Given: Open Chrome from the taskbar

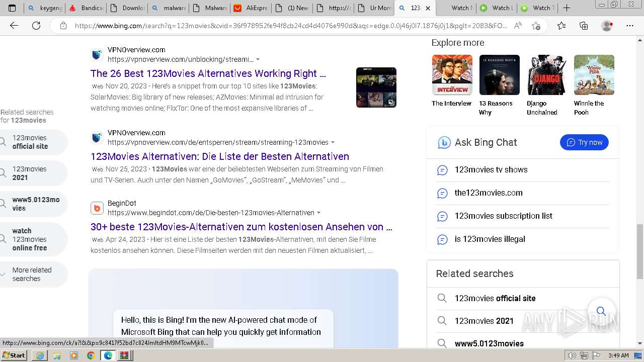Looking at the screenshot, I should 91,355.
